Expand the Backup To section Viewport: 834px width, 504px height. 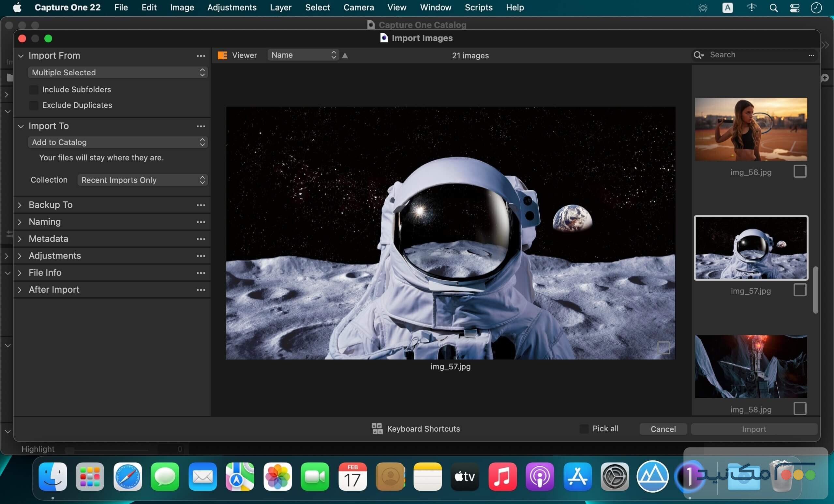coord(20,205)
